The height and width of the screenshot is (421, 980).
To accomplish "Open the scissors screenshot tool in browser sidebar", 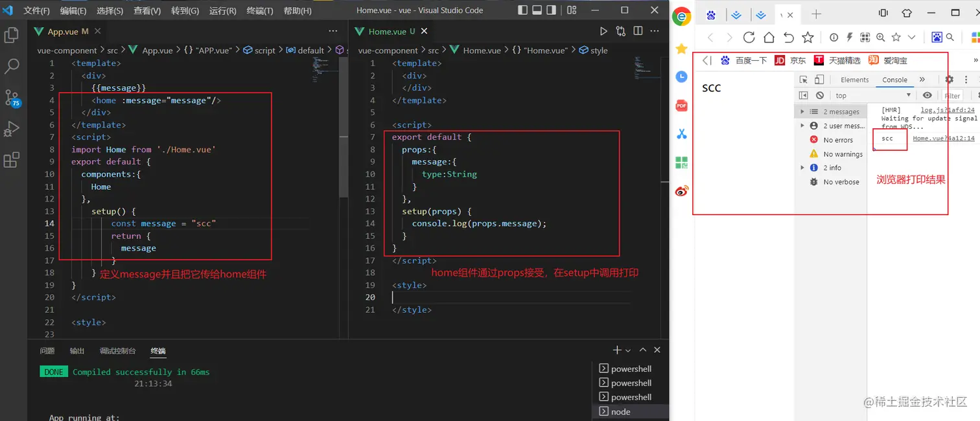I will point(681,134).
